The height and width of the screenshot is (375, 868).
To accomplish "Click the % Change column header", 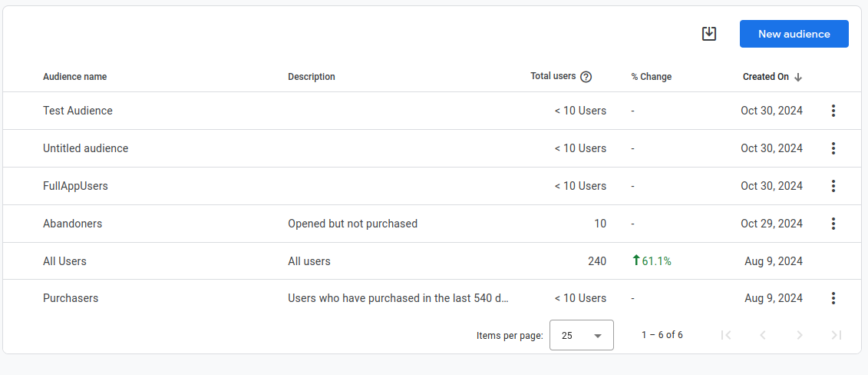I will [x=651, y=77].
